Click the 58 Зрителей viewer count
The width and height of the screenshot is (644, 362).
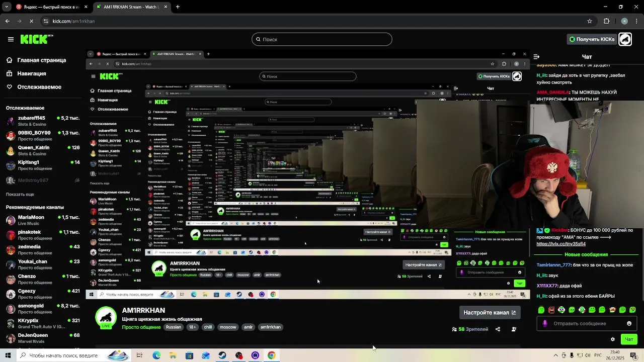470,329
